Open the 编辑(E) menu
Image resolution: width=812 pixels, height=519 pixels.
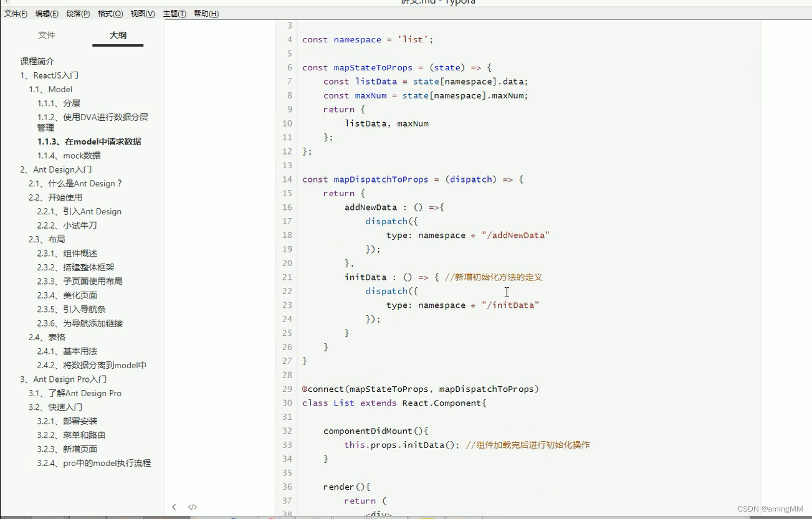pos(47,14)
